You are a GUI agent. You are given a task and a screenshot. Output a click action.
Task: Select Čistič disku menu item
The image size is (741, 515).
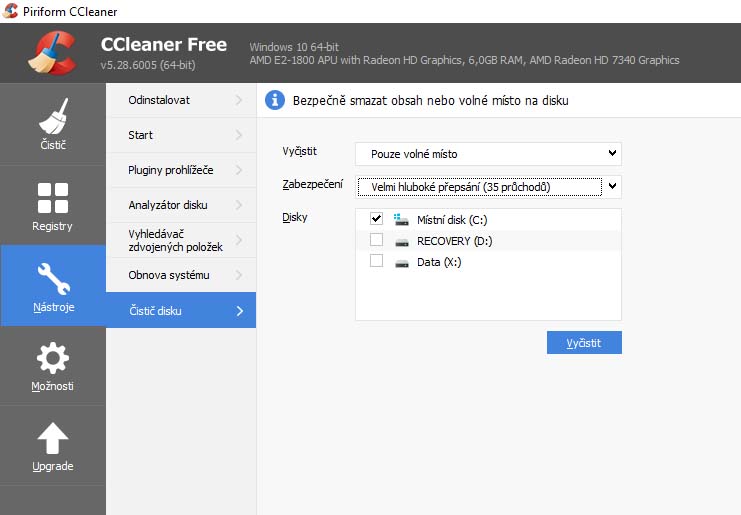point(181,310)
